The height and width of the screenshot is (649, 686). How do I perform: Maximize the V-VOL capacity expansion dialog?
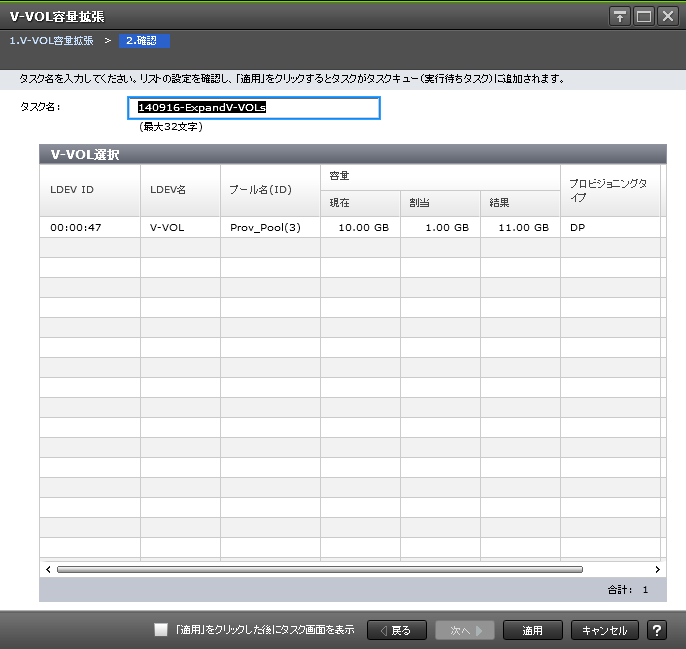644,17
